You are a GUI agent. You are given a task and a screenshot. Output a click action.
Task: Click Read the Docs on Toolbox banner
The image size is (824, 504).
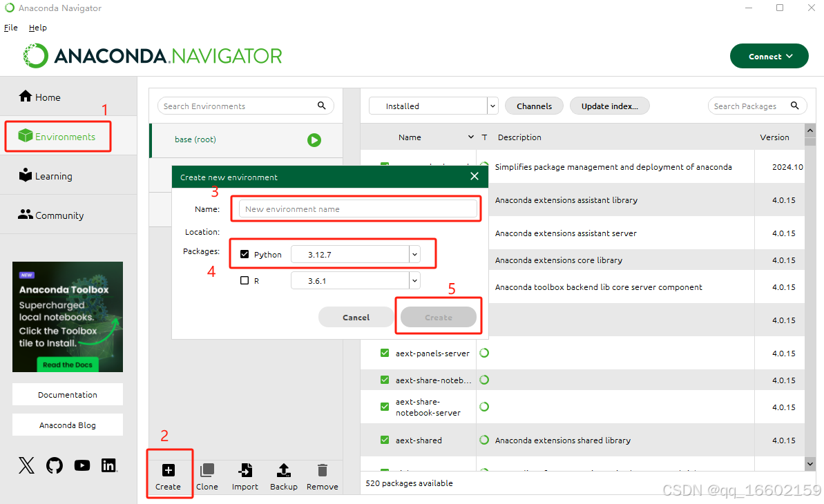pos(67,365)
